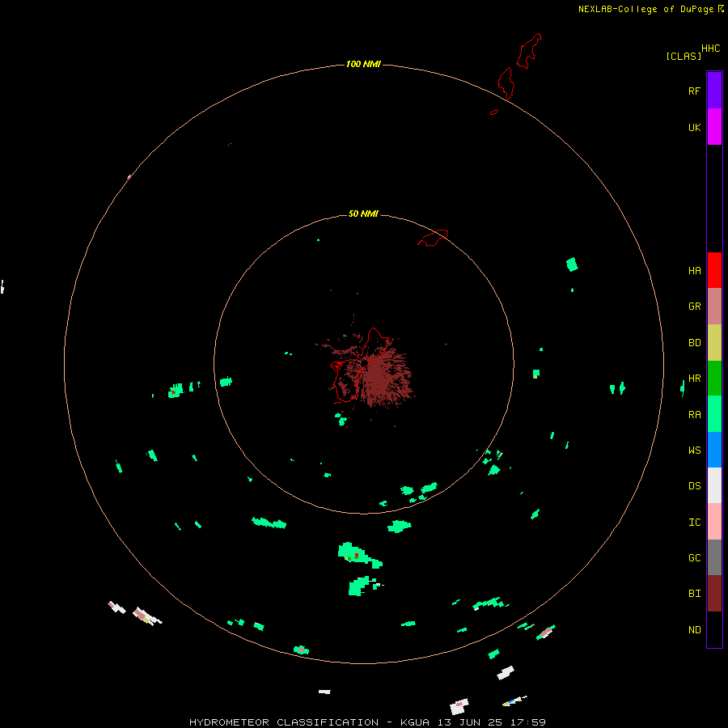Click the 13 JUN 25 date stamp
728x728 pixels.
pyautogui.click(x=470, y=722)
